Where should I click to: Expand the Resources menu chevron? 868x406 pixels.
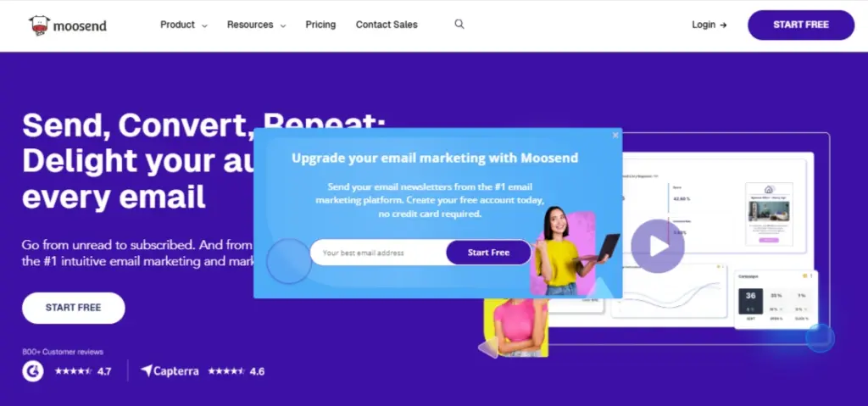coord(283,25)
